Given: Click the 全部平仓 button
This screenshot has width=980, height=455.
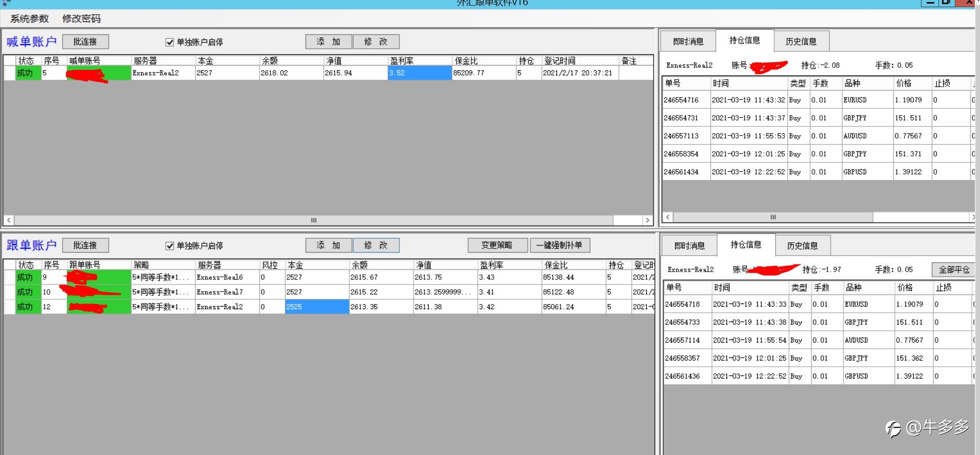Looking at the screenshot, I should [x=953, y=270].
